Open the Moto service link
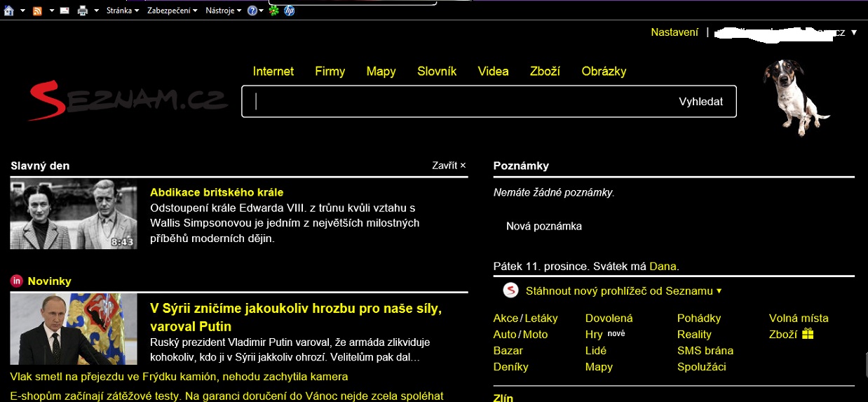The height and width of the screenshot is (402, 868). click(536, 335)
